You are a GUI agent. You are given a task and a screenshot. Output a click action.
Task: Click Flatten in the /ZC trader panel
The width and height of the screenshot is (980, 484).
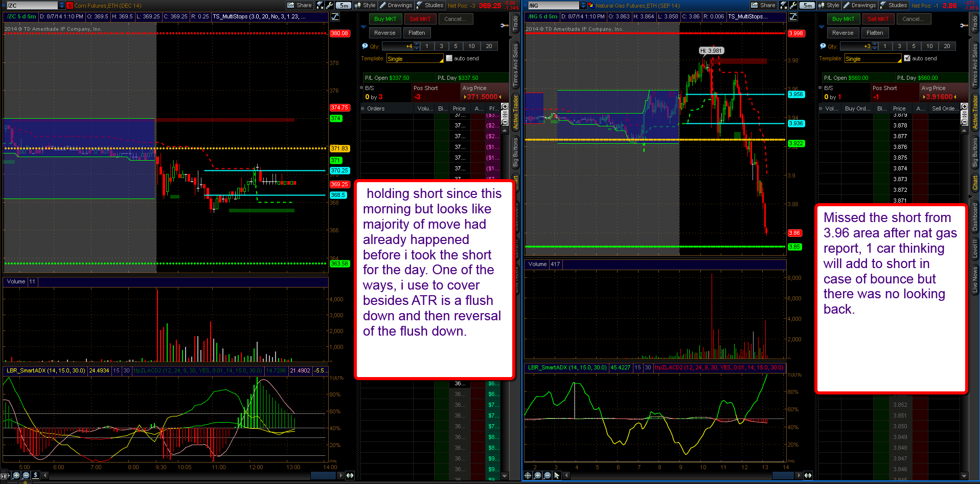pos(417,33)
